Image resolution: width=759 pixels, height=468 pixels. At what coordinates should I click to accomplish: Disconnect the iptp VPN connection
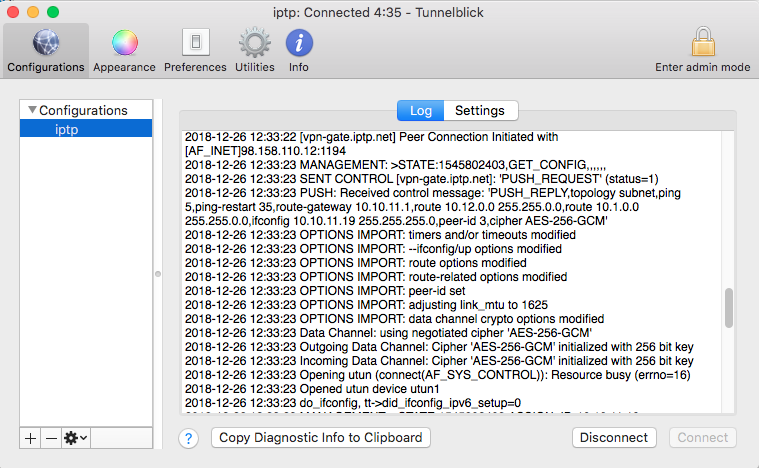(x=613, y=437)
